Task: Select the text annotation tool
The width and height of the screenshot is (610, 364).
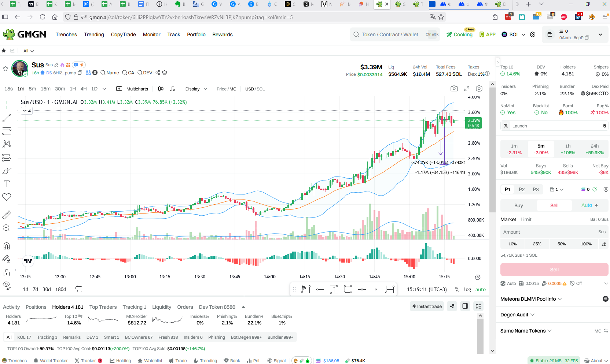Action: point(7,184)
